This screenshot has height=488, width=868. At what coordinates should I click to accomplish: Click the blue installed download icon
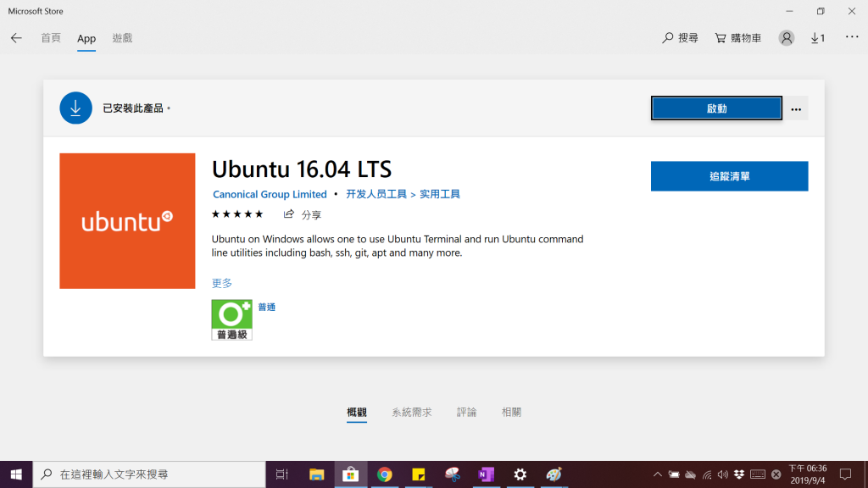click(75, 108)
